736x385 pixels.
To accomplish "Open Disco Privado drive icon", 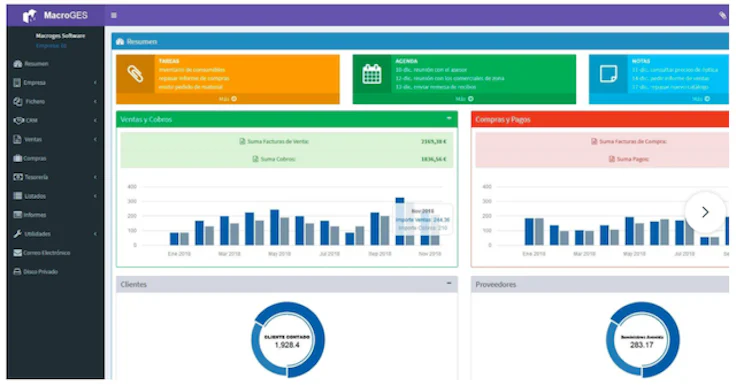I will coord(18,271).
